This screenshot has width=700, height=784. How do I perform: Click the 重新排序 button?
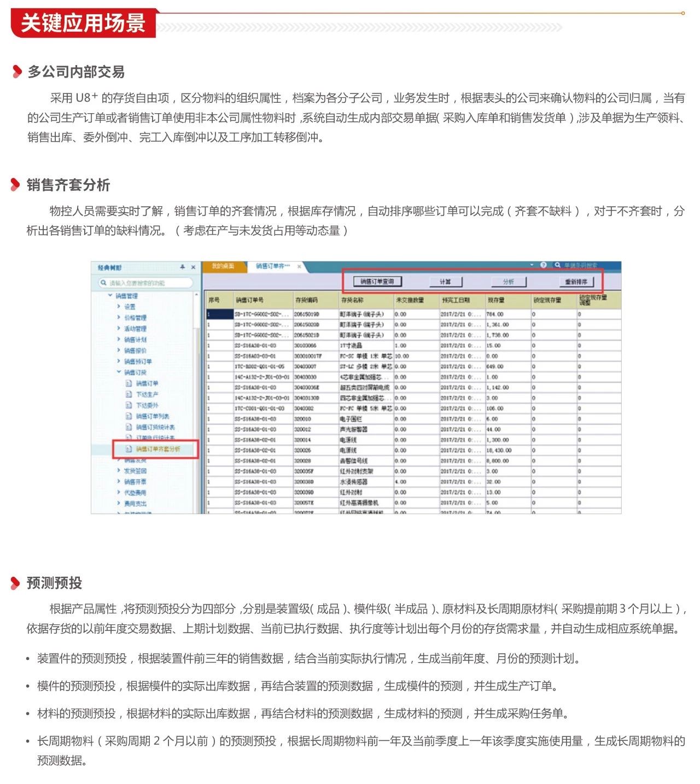pyautogui.click(x=576, y=282)
